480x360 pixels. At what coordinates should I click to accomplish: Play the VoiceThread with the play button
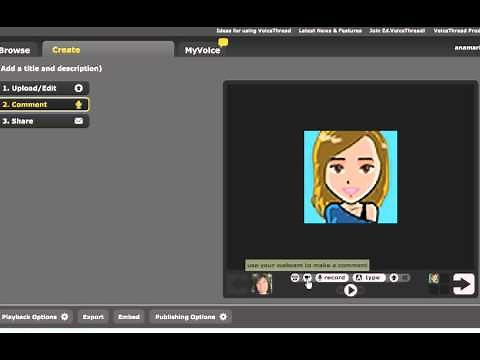point(350,290)
